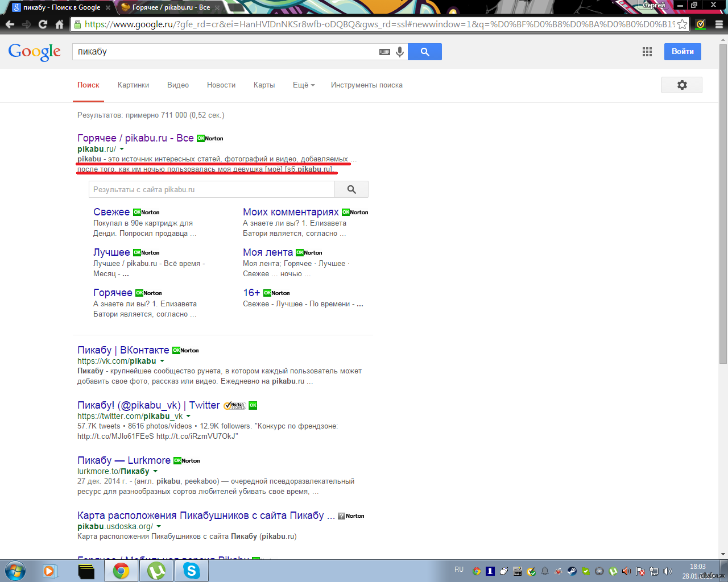Expand options arrow beside pikabu.ru/ URL
Image resolution: width=728 pixels, height=582 pixels.
pyautogui.click(x=122, y=149)
